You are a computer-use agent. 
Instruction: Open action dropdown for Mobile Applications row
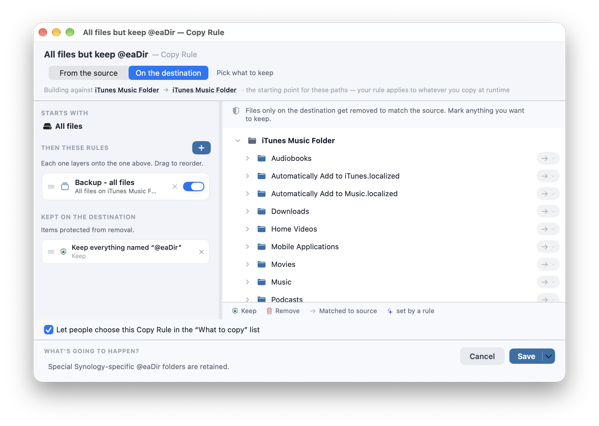click(548, 247)
